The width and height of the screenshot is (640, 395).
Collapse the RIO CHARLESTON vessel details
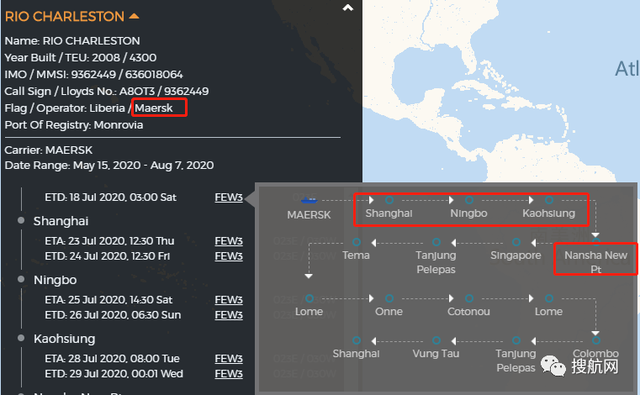click(134, 16)
